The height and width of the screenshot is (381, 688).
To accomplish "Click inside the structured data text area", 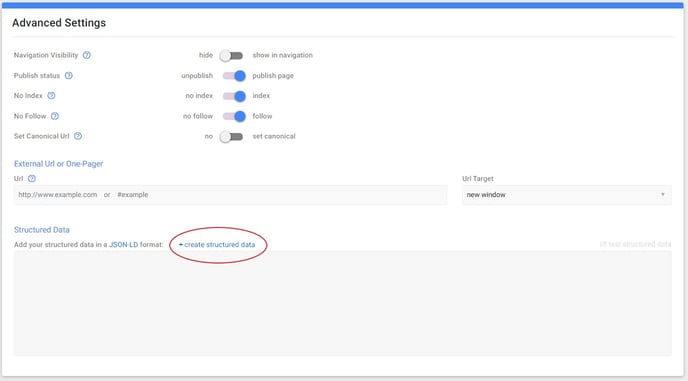I will pyautogui.click(x=343, y=303).
